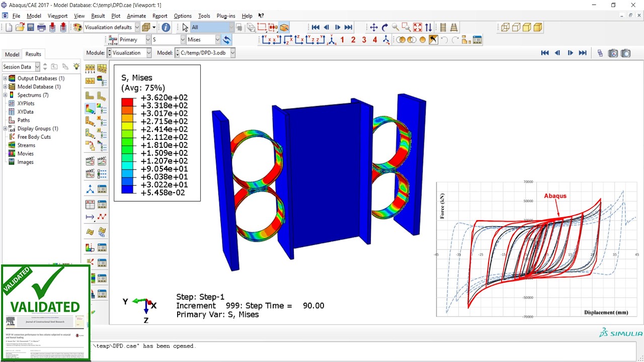
Task: Click the view cut manager table icon
Action: 102,247
